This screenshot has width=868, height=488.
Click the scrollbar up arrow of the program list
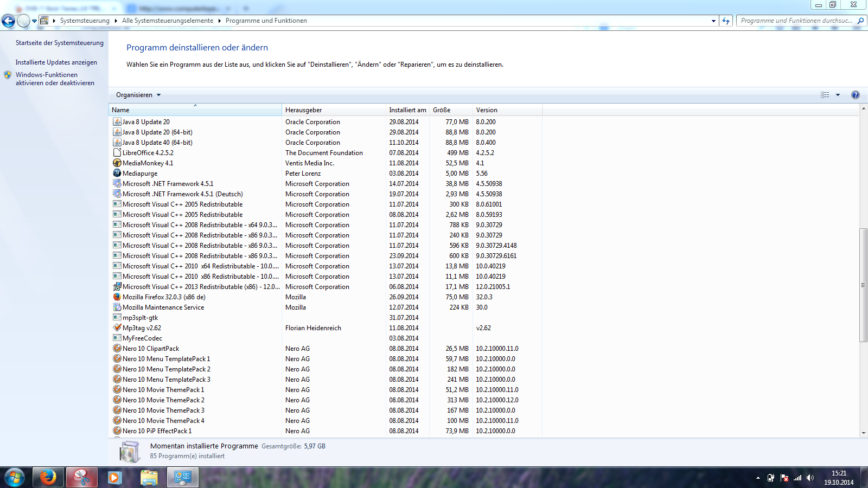(x=863, y=109)
